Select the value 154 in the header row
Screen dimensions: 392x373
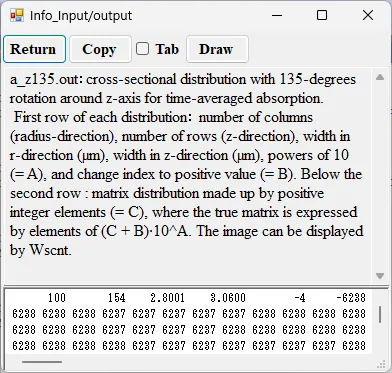(116, 298)
